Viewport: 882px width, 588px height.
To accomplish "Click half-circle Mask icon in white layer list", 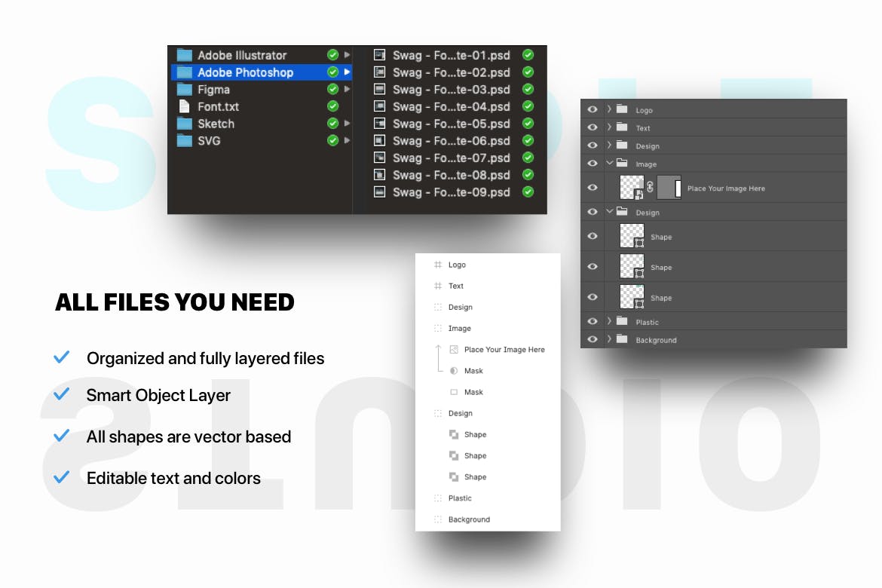I will coord(454,371).
